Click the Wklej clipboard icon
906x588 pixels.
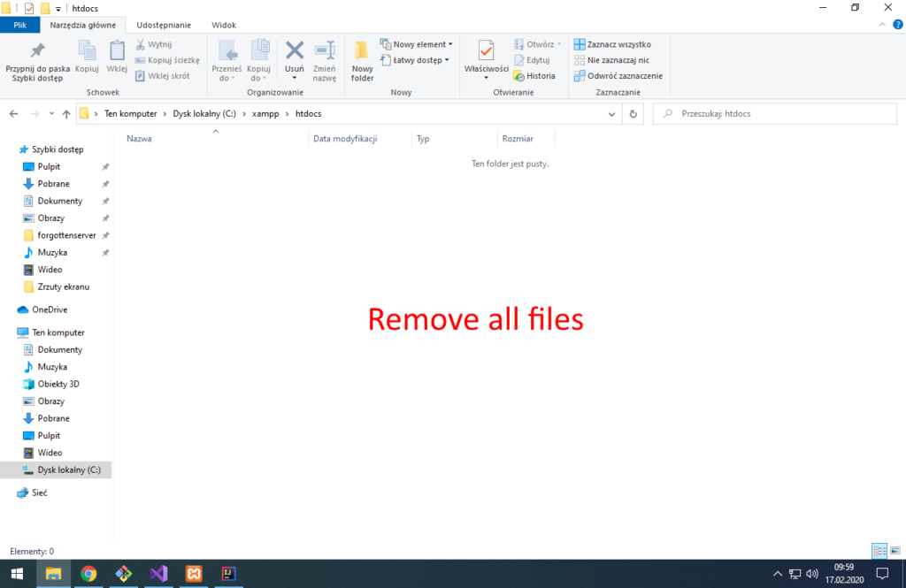(x=117, y=50)
